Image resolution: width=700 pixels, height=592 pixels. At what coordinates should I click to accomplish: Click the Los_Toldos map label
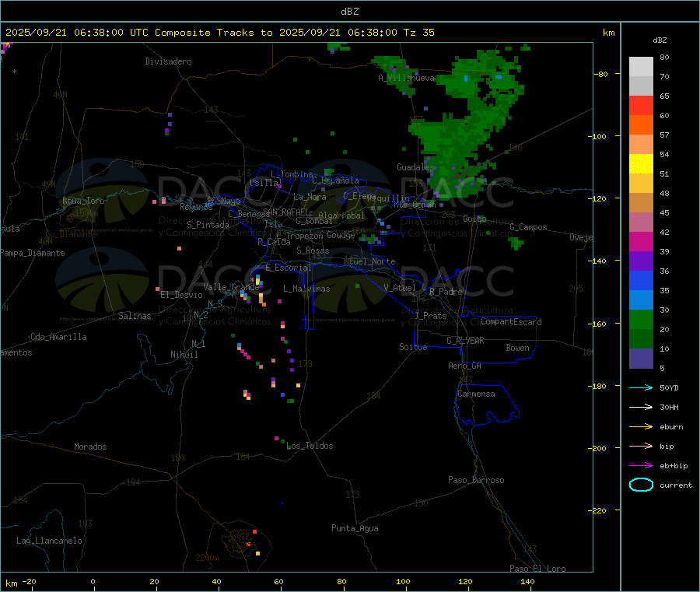[x=310, y=446]
